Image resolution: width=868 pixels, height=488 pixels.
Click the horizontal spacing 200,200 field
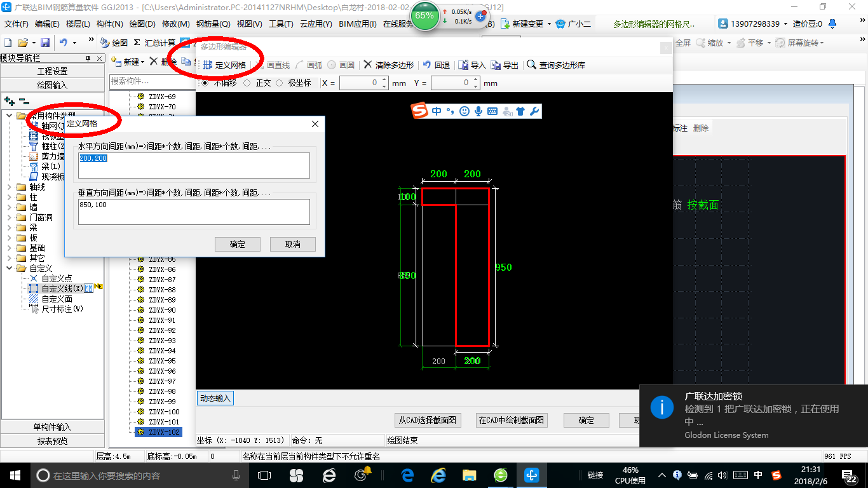pos(194,165)
